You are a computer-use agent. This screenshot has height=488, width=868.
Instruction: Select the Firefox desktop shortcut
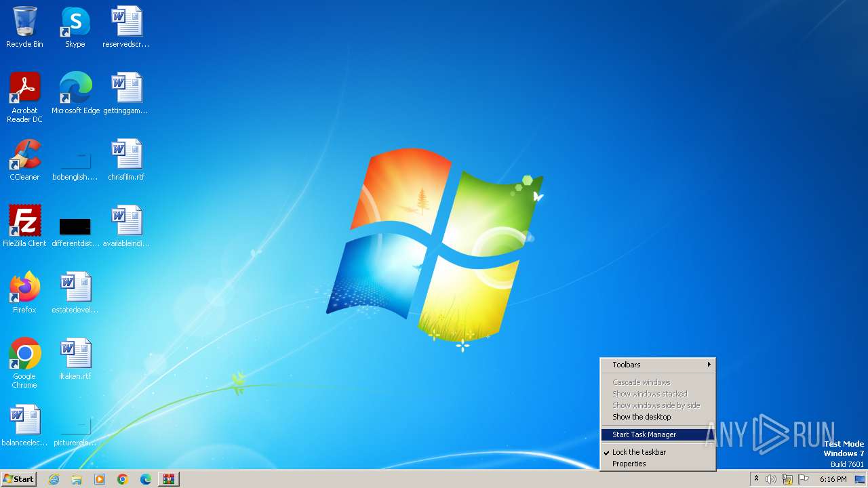24,293
